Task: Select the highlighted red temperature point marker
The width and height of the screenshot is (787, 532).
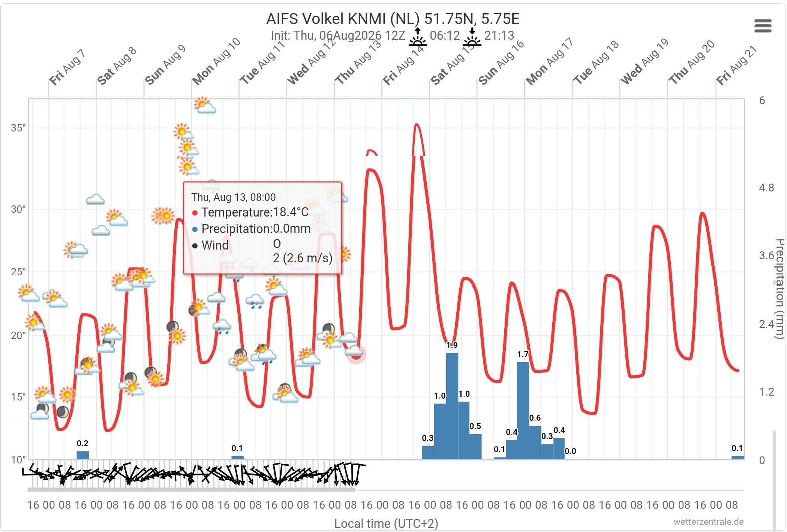Action: tap(355, 354)
